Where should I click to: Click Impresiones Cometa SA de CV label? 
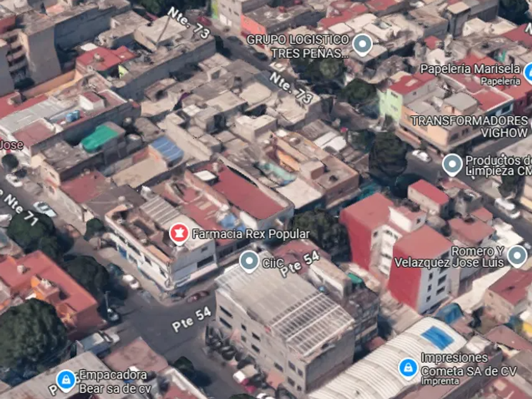click(x=469, y=365)
